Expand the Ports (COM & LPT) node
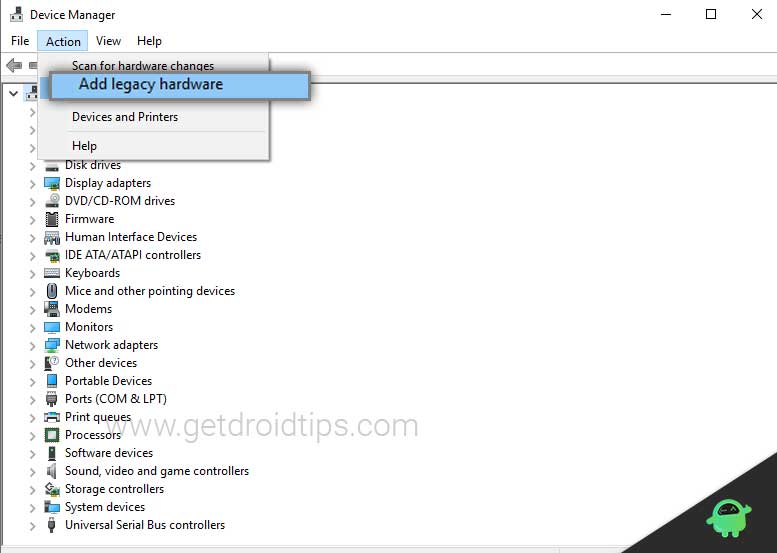Screen dimensions: 777x553 [x=33, y=400]
